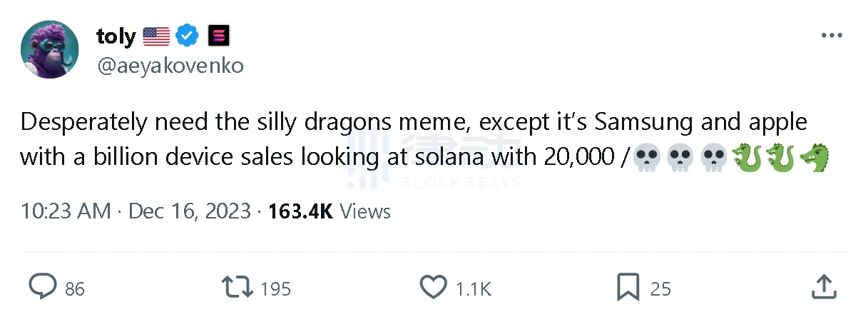868x317 pixels.
Task: Bookmark this tweet with the bookmark icon
Action: pyautogui.click(x=628, y=287)
